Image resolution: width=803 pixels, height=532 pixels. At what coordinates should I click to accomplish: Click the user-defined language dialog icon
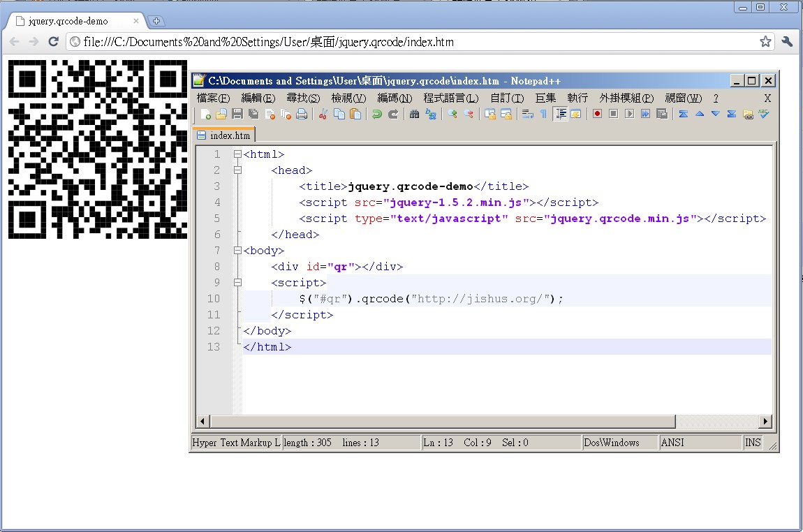(575, 114)
